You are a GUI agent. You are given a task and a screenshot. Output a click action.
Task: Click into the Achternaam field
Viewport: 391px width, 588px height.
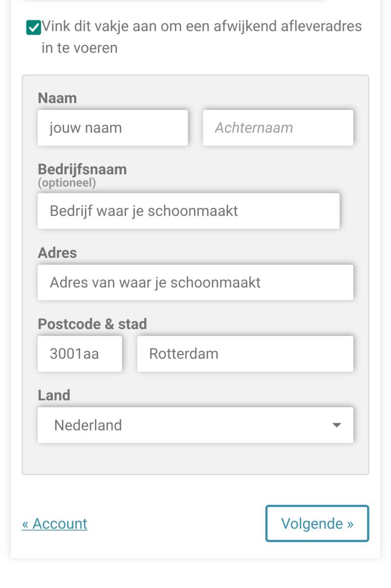[x=278, y=128]
